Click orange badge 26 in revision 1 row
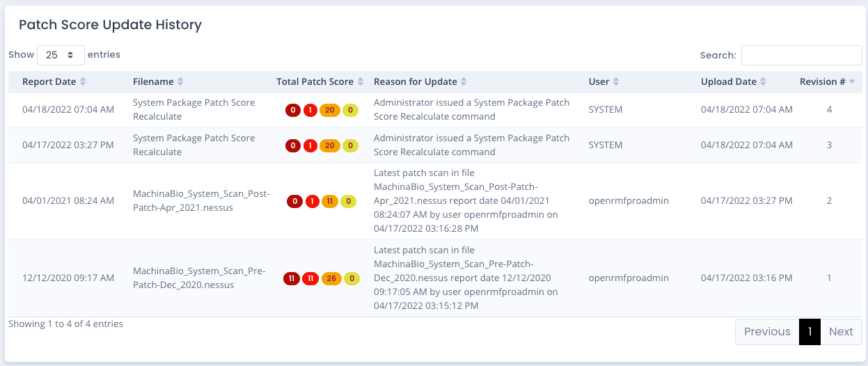Image resolution: width=868 pixels, height=366 pixels. click(331, 278)
